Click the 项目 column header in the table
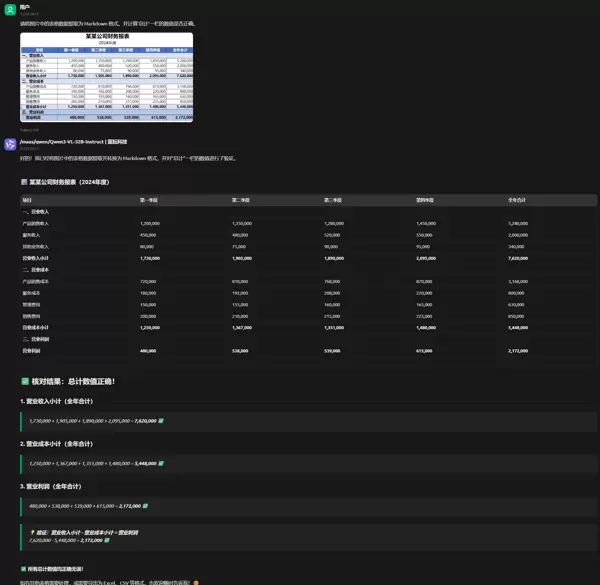This screenshot has width=600, height=585. [x=27, y=200]
